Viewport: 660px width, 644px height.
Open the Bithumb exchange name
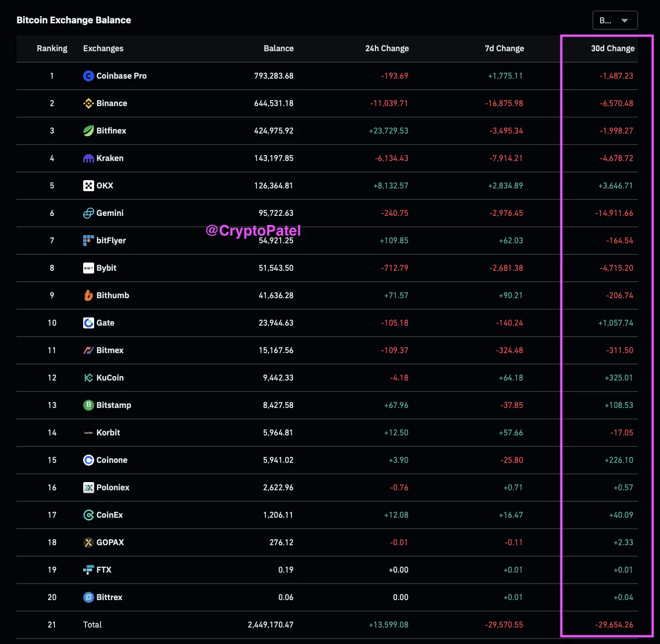(113, 295)
